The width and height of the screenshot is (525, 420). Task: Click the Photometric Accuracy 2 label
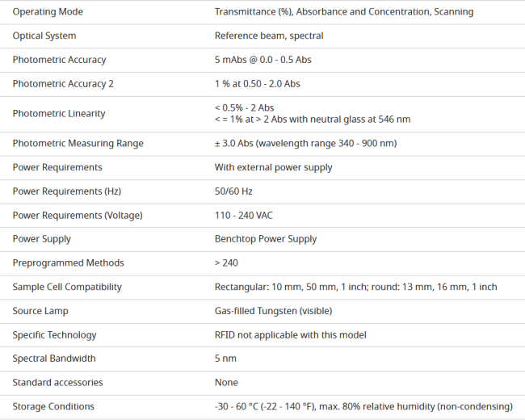(63, 84)
